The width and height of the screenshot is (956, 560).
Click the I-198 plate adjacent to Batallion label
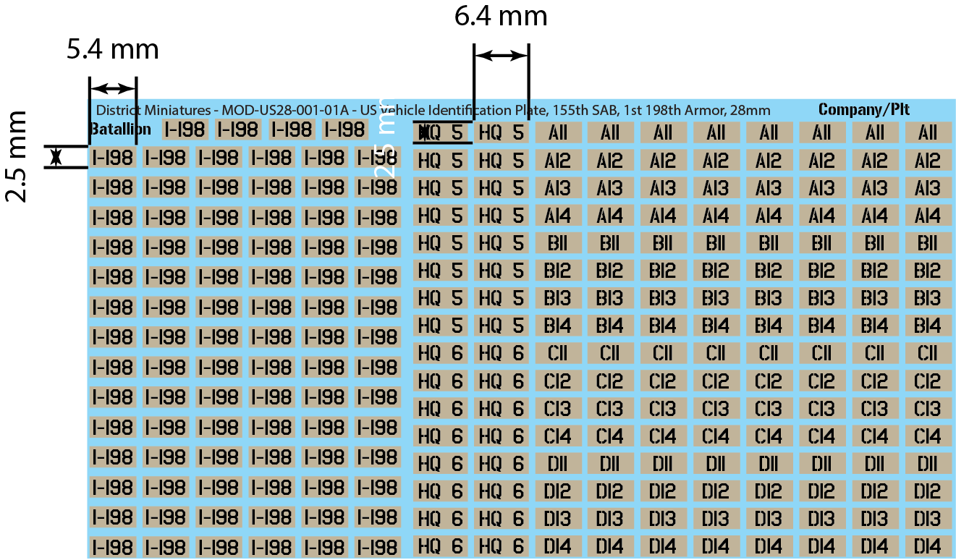pyautogui.click(x=185, y=130)
